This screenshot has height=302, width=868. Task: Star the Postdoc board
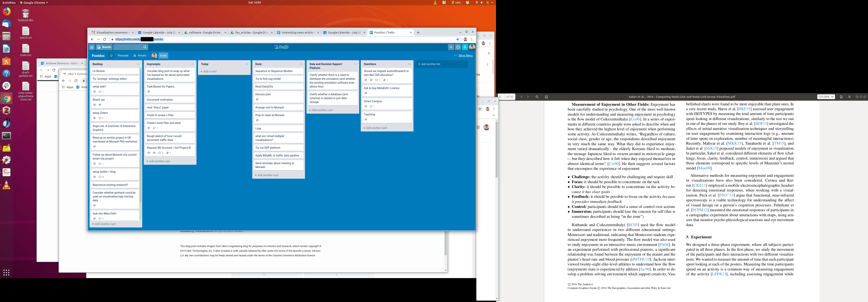[111, 56]
